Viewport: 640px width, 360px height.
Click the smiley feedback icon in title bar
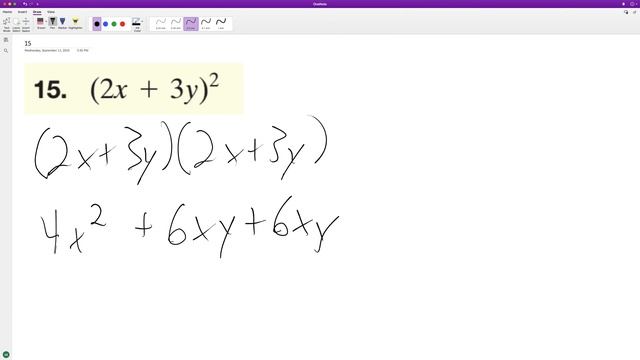tap(632, 4)
